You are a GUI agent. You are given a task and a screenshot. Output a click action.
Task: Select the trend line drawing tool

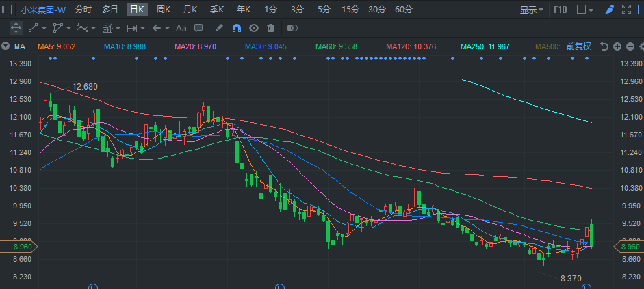(x=34, y=28)
